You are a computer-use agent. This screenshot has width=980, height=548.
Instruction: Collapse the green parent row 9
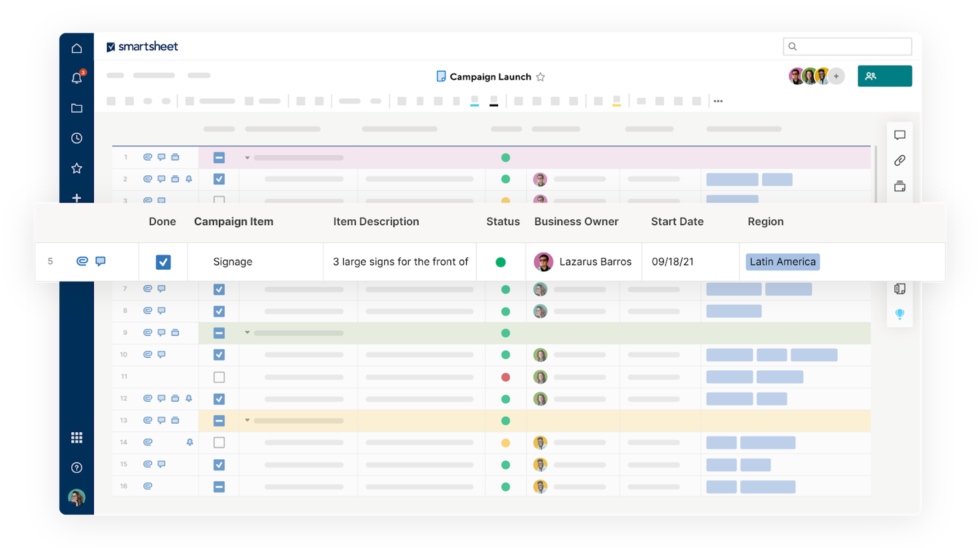click(247, 333)
